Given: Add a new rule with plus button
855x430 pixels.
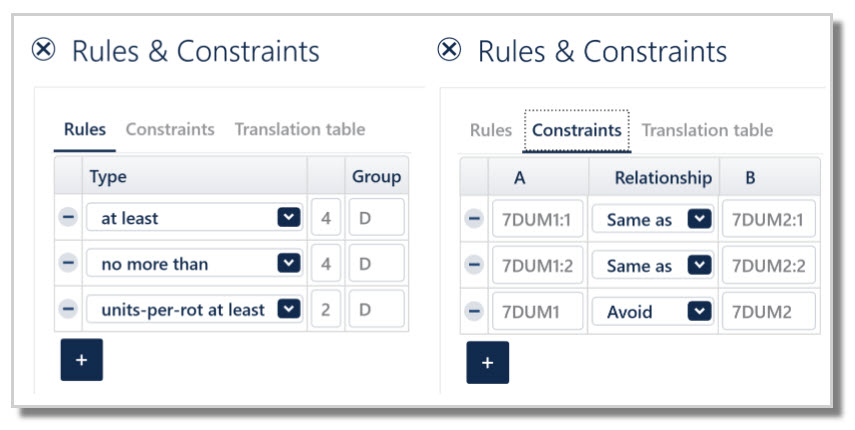Looking at the screenshot, I should (x=81, y=360).
